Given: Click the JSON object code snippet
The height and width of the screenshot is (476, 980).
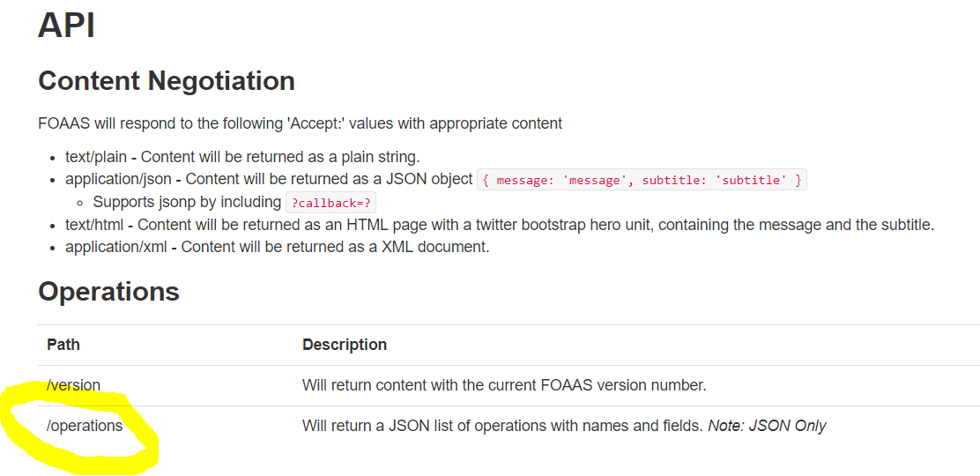Looking at the screenshot, I should [642, 180].
